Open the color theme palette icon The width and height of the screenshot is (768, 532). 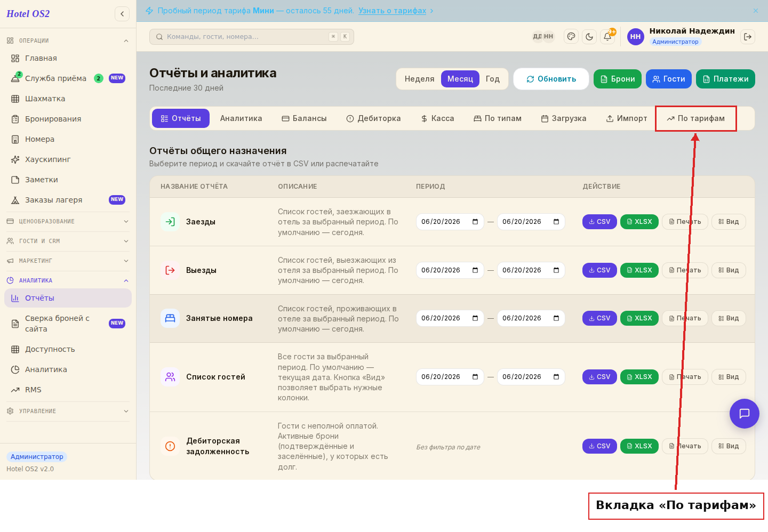point(571,36)
